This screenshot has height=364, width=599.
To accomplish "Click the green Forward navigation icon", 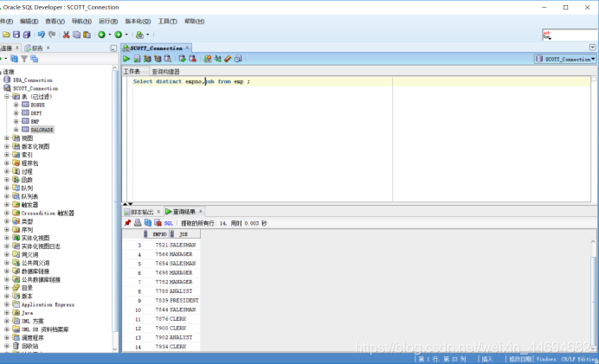I will [x=119, y=35].
